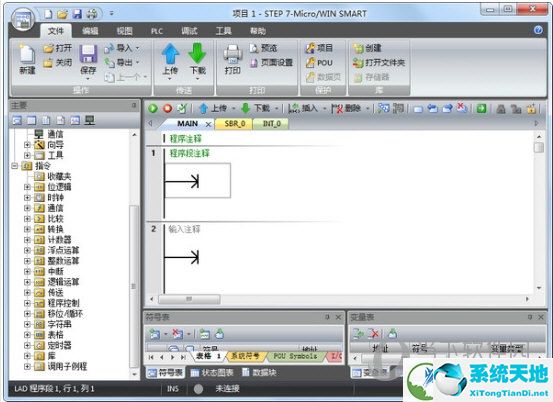553x402 pixels.
Task: Click 打开文件夹 (Open folder) in library group
Action: 378,63
